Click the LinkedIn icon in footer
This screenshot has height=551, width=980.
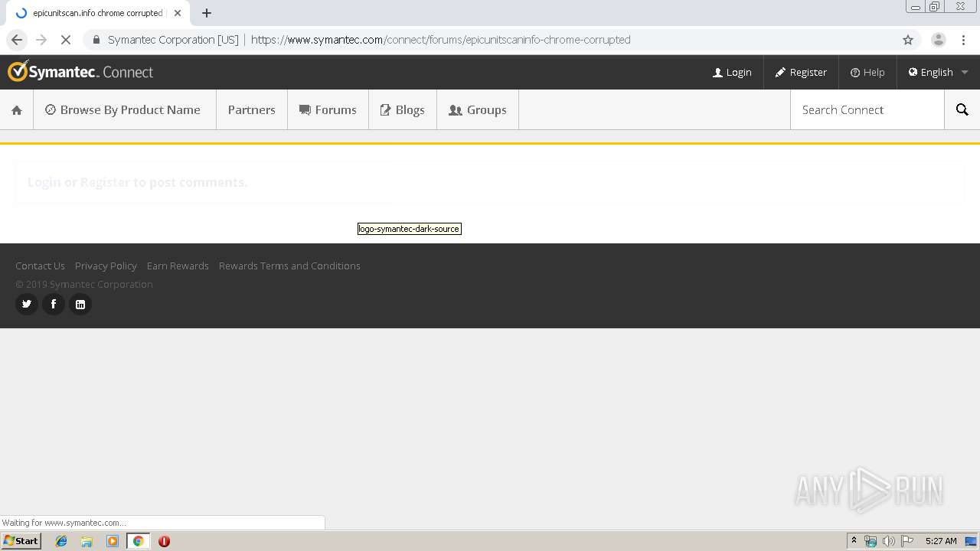(80, 304)
